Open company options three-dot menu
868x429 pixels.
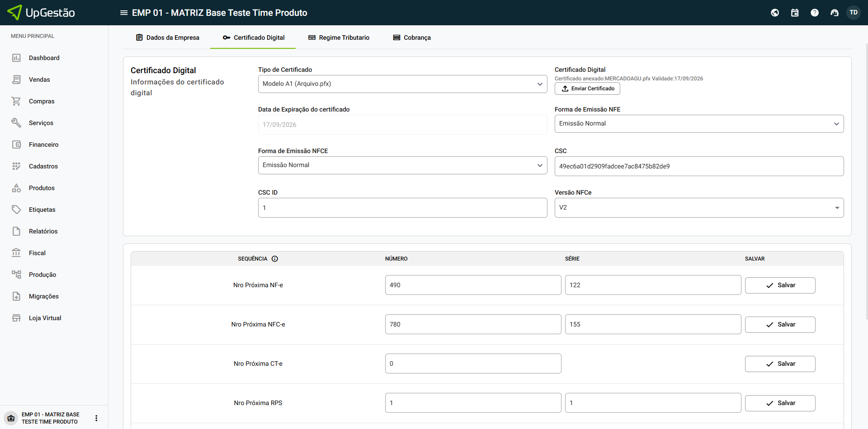click(x=96, y=418)
